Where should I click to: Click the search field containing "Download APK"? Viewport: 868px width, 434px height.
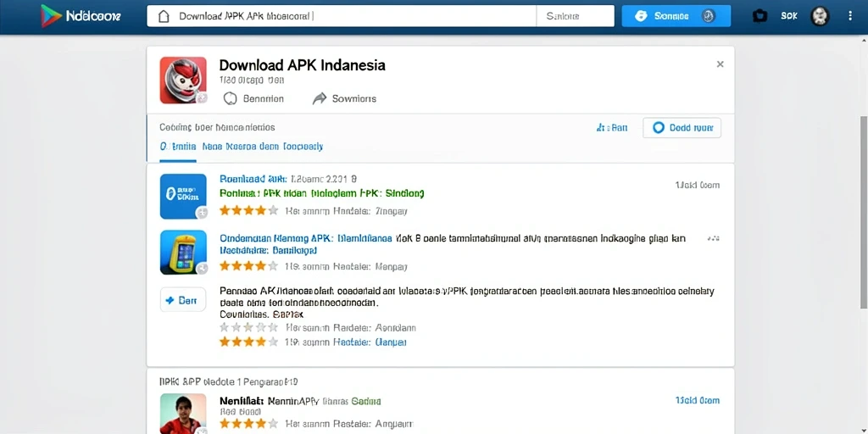[x=342, y=16]
